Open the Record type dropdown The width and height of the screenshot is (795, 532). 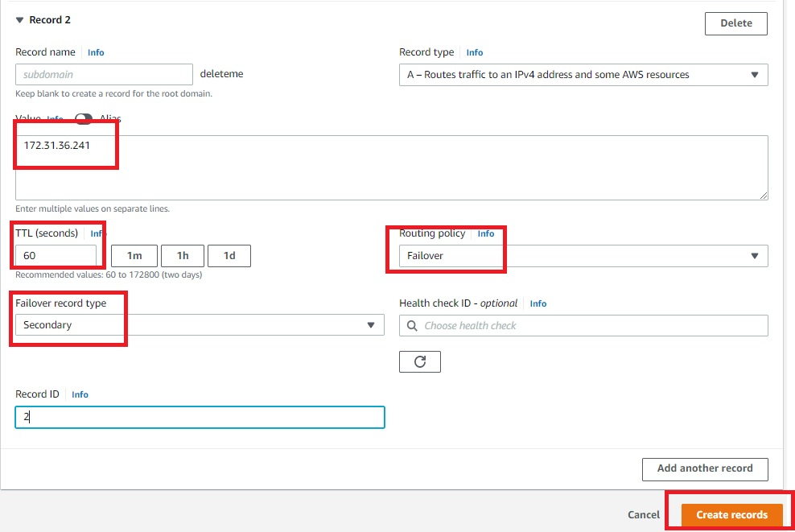click(755, 74)
